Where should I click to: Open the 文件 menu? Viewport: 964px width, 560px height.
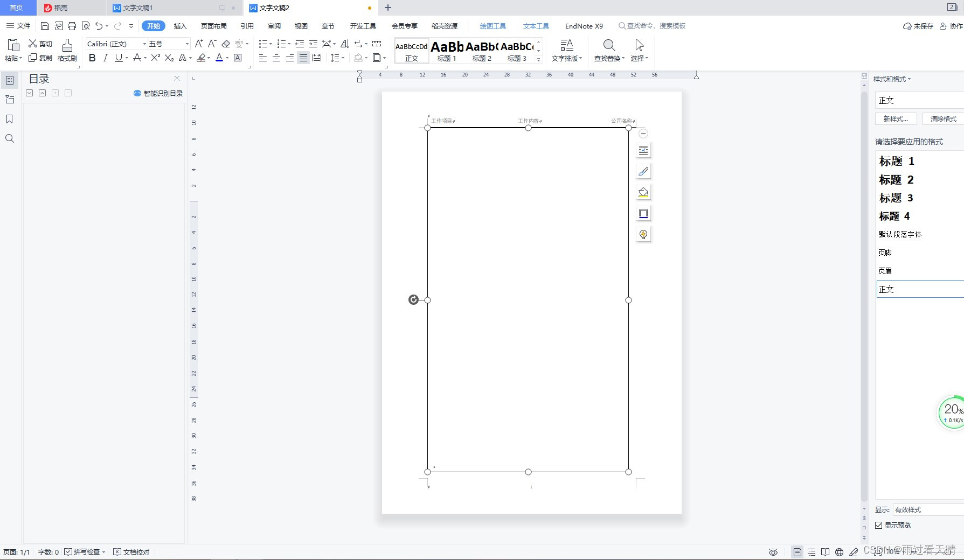pyautogui.click(x=18, y=26)
